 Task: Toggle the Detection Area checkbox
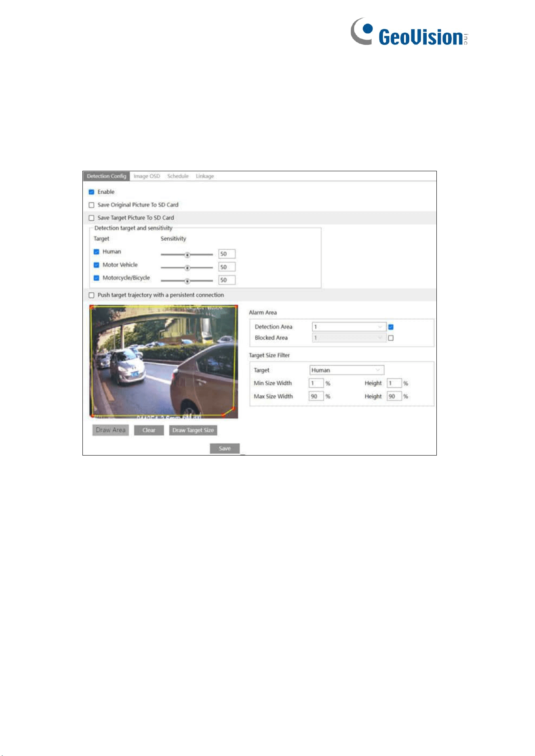tap(391, 327)
